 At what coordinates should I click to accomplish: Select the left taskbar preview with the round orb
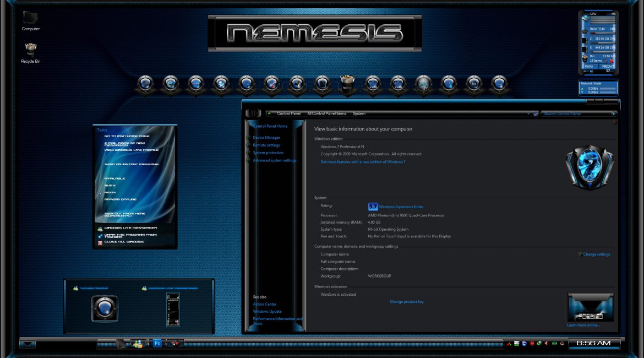[105, 308]
